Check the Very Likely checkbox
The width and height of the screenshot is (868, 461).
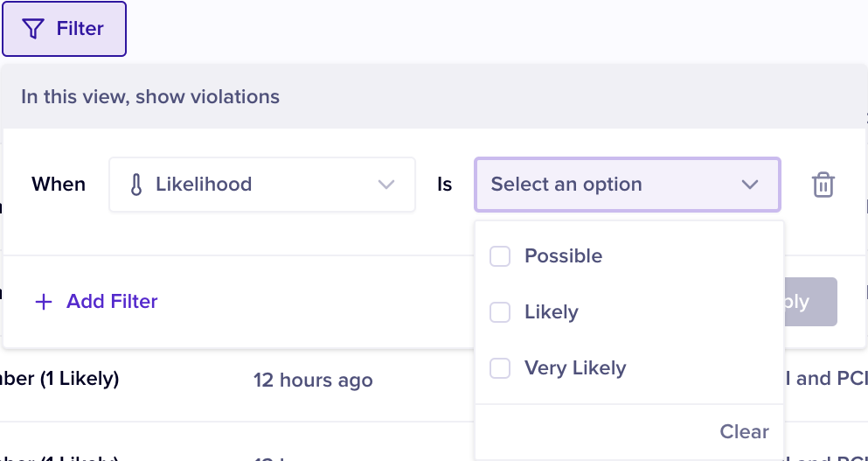(x=500, y=368)
